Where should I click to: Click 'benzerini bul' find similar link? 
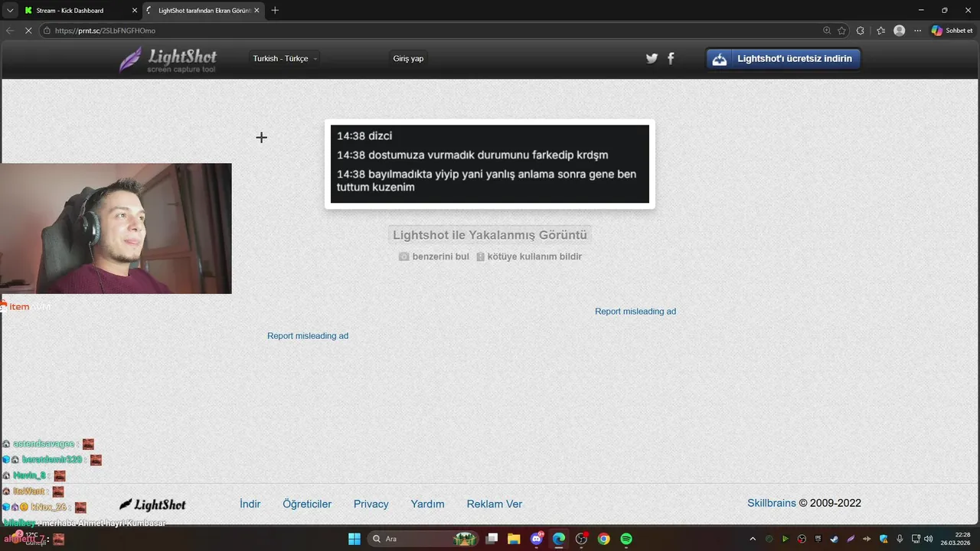click(434, 256)
